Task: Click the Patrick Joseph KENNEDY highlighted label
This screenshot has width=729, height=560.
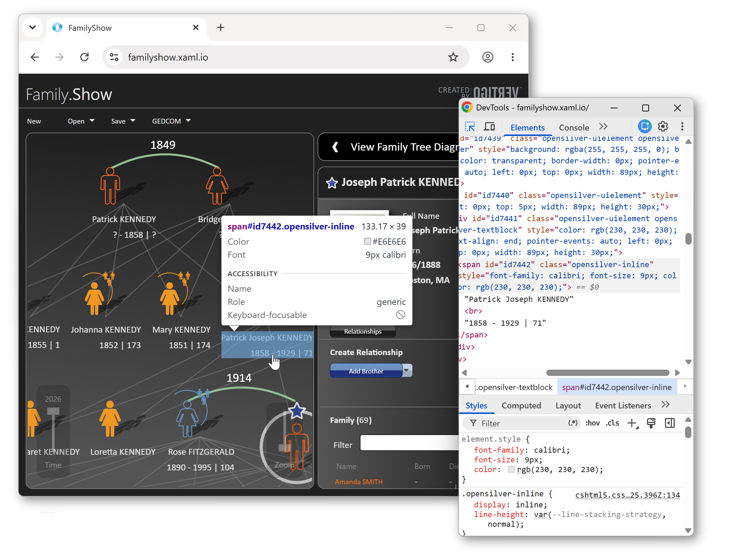Action: point(267,345)
